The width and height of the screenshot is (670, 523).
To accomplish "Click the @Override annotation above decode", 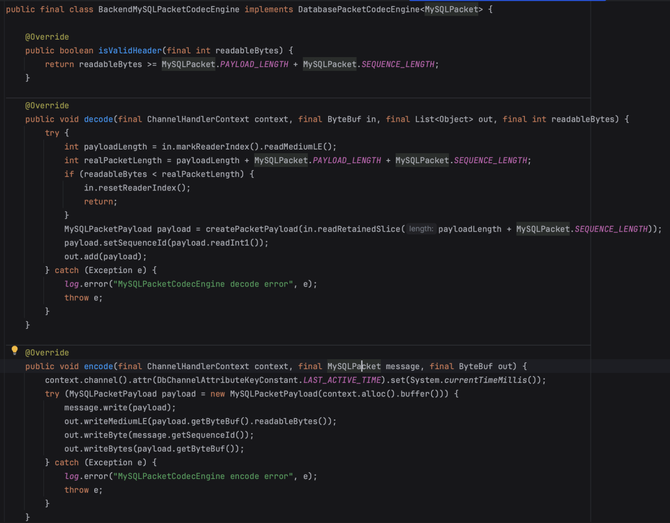I will tap(47, 106).
